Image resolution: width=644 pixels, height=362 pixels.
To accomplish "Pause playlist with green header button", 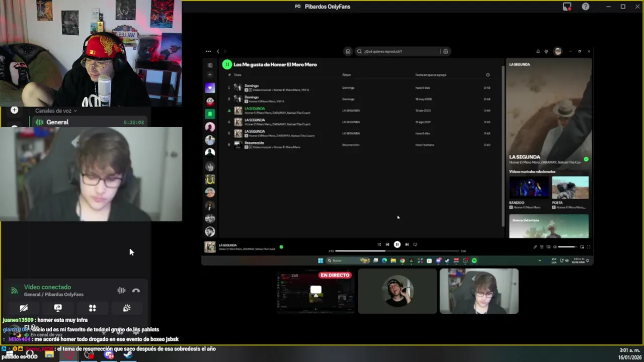I will pos(227,64).
